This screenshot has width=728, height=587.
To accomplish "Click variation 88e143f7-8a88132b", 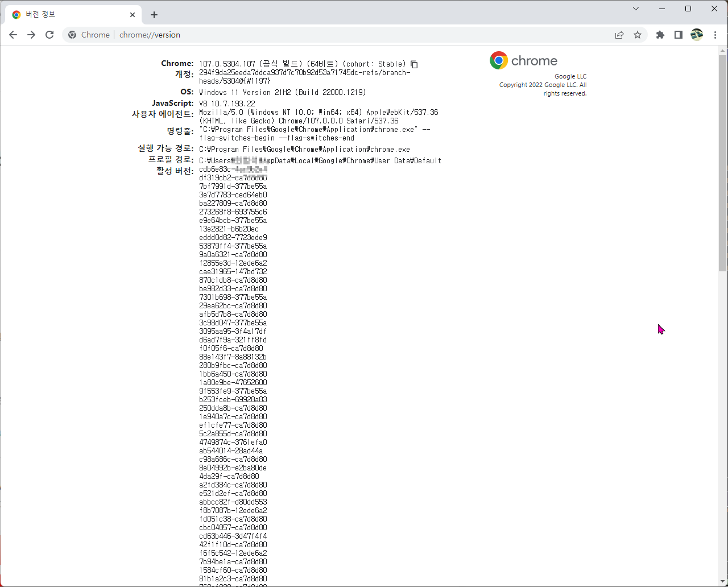I will tap(233, 357).
